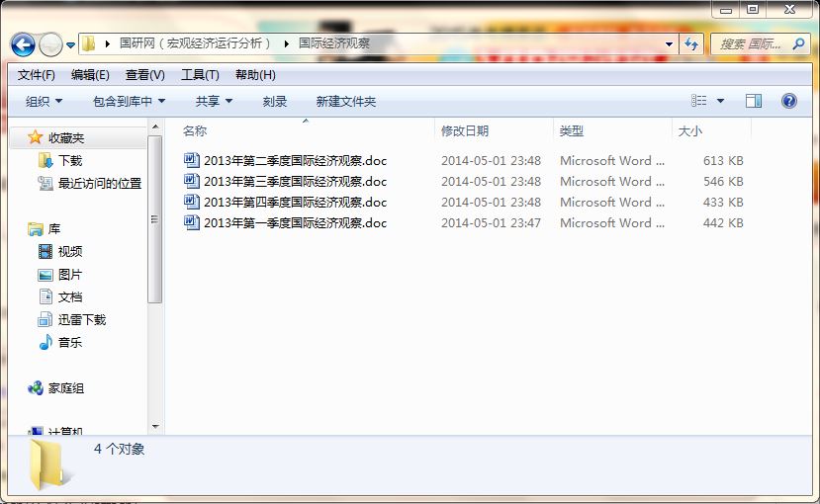Click Word icon of 第四季度 file
The image size is (820, 504).
coord(192,202)
